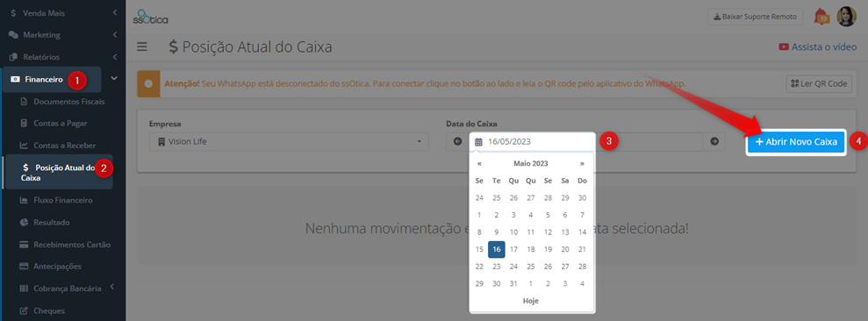
Task: Click Baixar Suporte Remoto button
Action: (x=755, y=17)
